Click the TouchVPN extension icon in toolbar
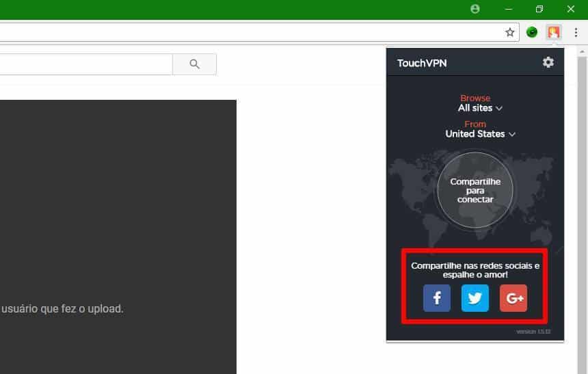This screenshot has width=588, height=374. (x=554, y=32)
